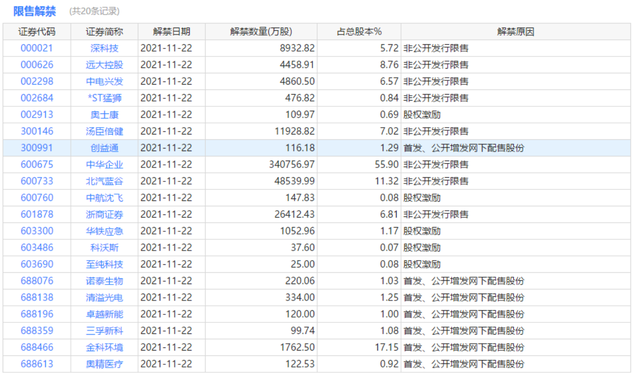Click stock code 688466
640x375 pixels.
pyautogui.click(x=37, y=347)
